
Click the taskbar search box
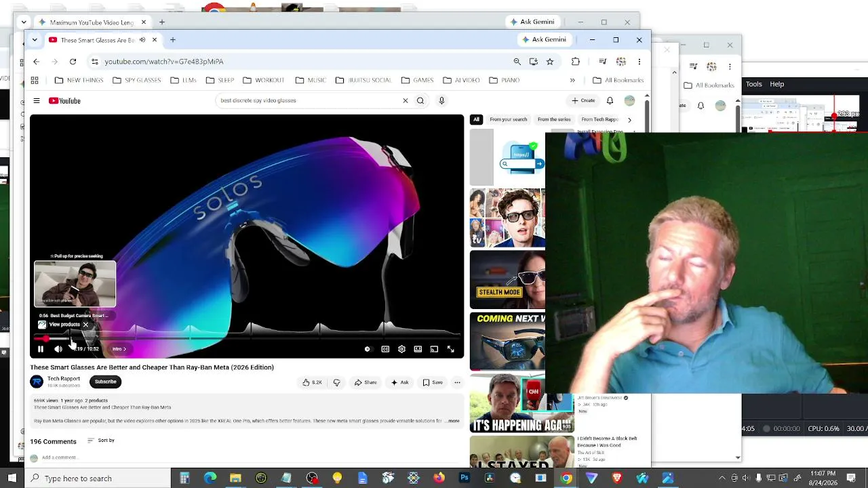(x=98, y=479)
